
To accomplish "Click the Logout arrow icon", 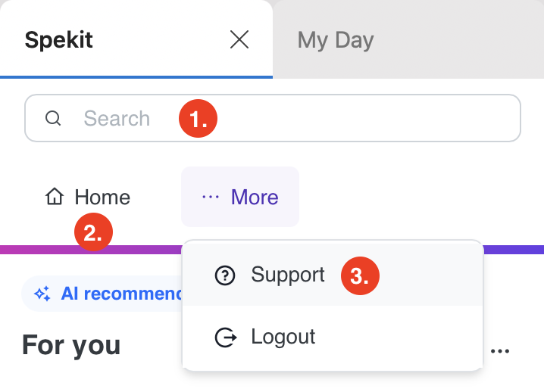I will pos(226,338).
